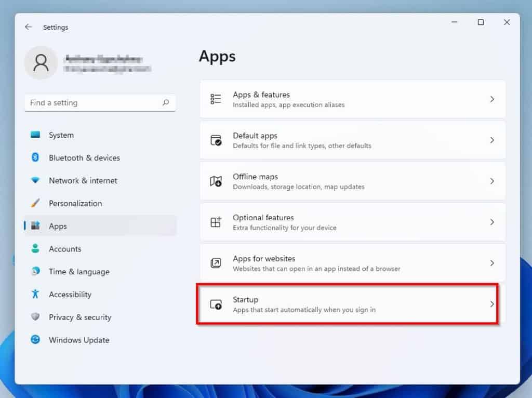
Task: Click the Apps page heading
Action: 217,56
